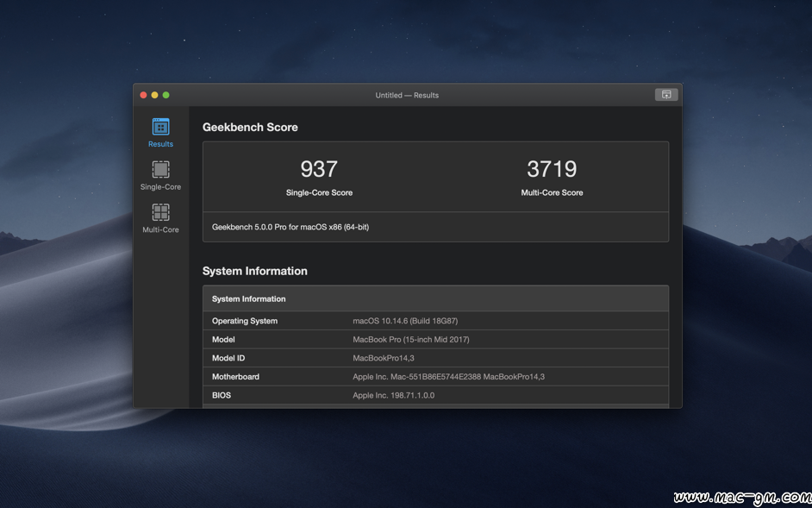Minimize the window with the yellow button
Viewport: 812px width, 508px height.
(x=155, y=95)
